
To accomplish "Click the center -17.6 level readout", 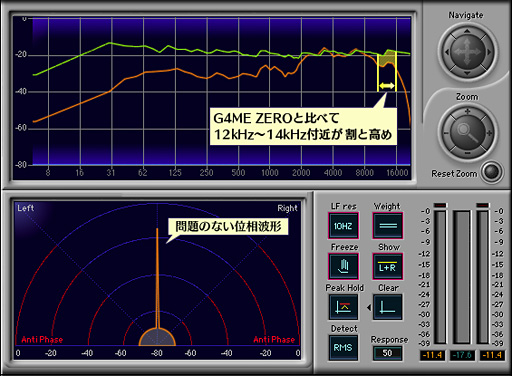I will tap(462, 355).
